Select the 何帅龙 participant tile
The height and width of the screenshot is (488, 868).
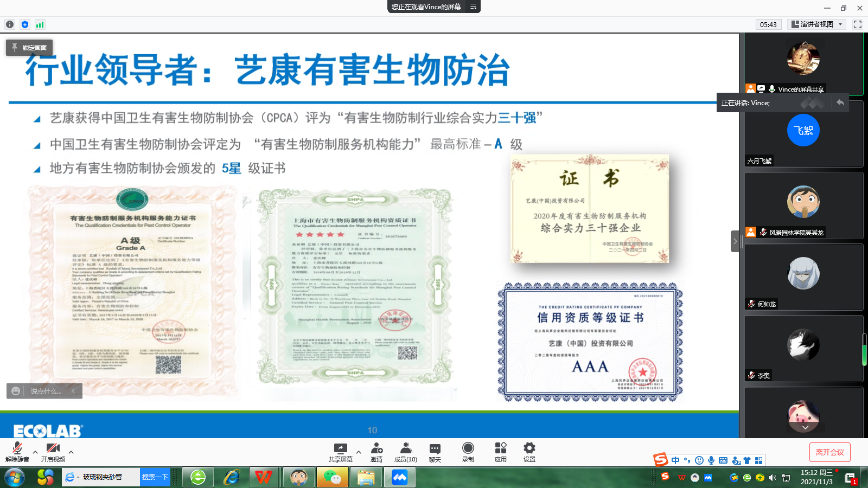[x=803, y=277]
